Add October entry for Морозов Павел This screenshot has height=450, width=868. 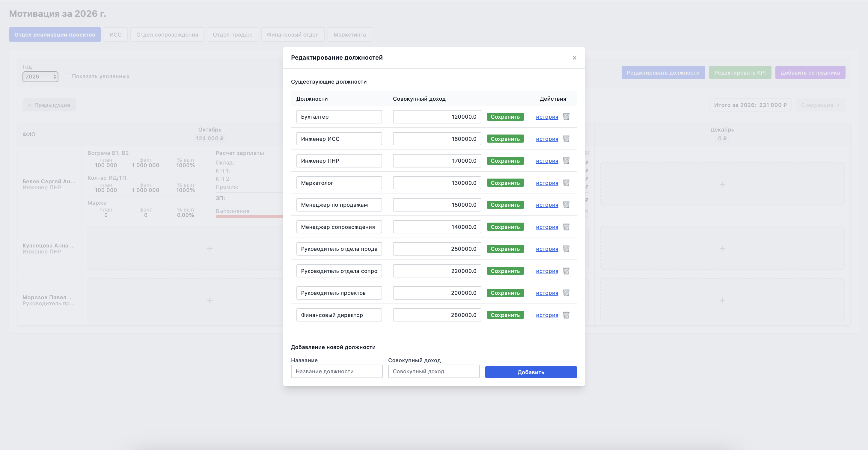coord(210,300)
